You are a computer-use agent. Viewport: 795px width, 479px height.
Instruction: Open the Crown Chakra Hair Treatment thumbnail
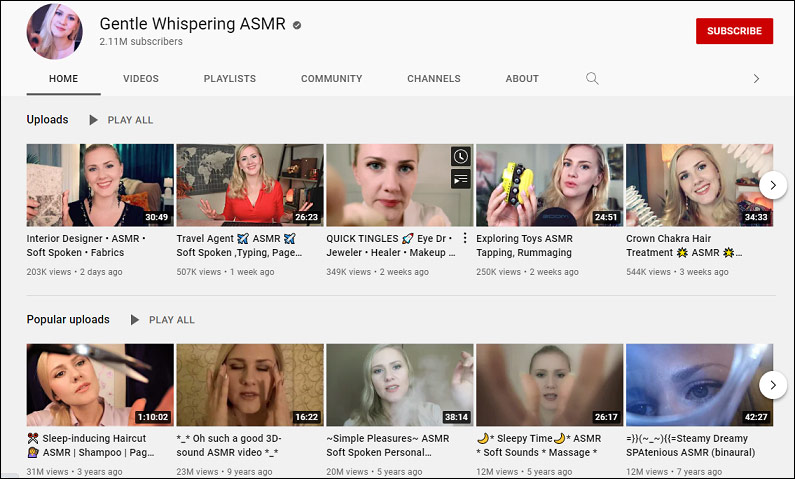click(x=699, y=185)
